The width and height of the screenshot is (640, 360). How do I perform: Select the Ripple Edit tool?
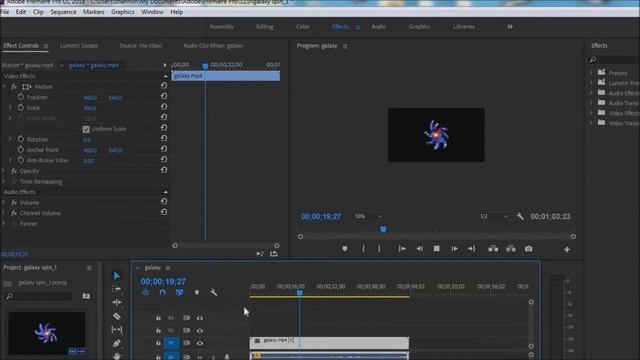click(x=117, y=302)
